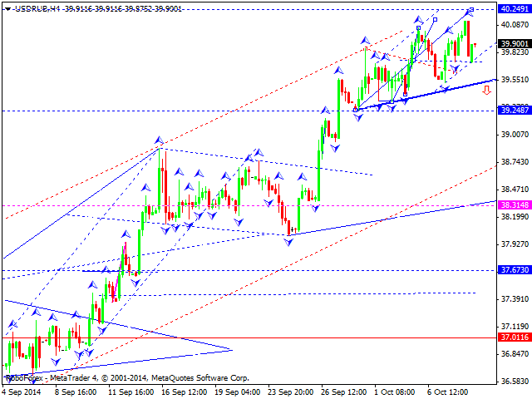
Task: Click the down fractal arrow below 23 Sep low
Action: [289, 241]
